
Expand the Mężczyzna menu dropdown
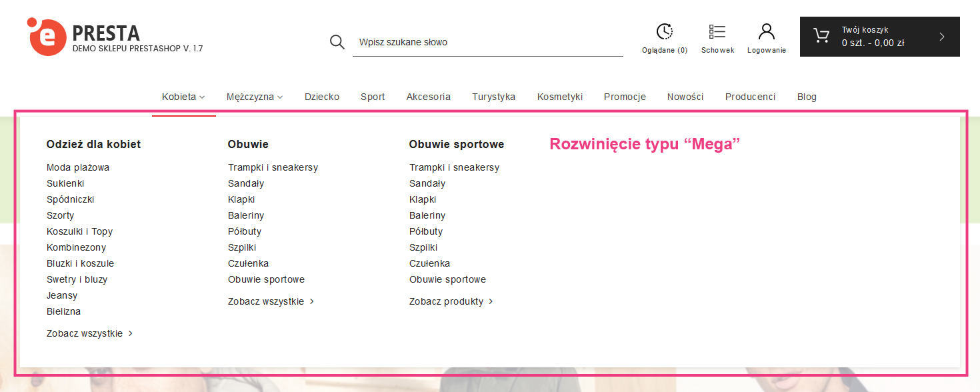(x=255, y=97)
